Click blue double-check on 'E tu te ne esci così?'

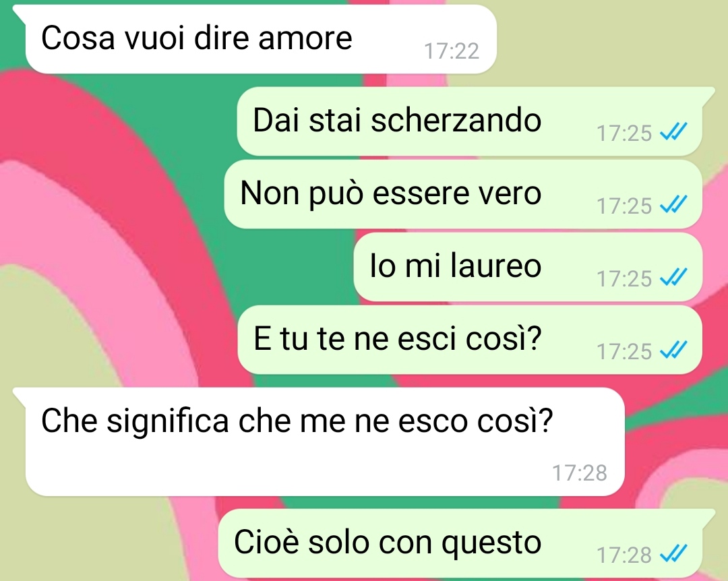click(x=673, y=351)
